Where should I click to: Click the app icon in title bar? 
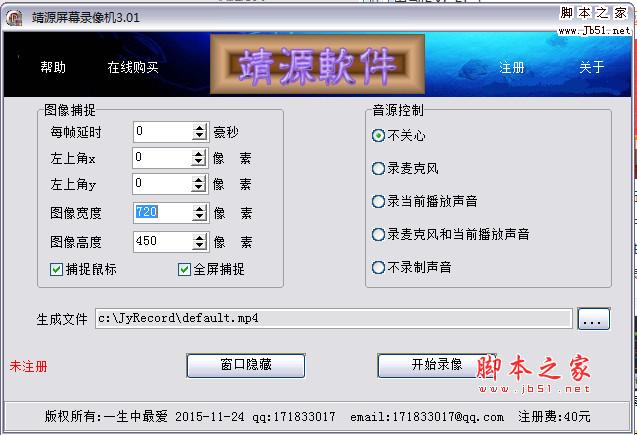click(14, 18)
